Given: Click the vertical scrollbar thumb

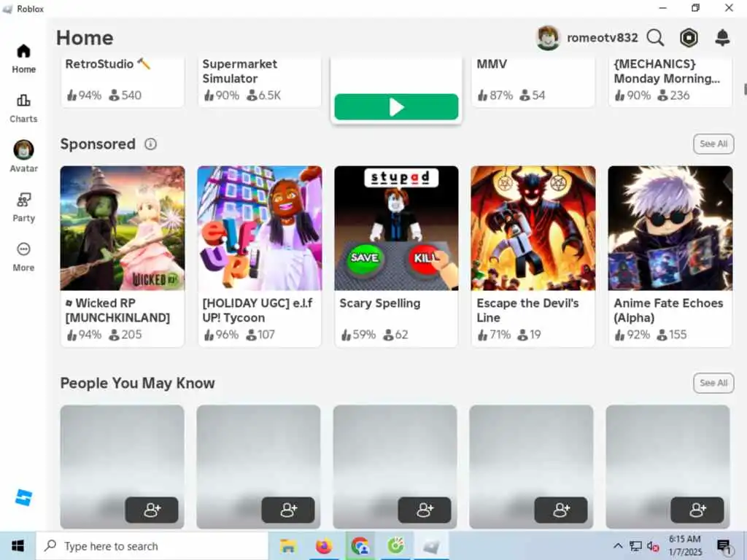Looking at the screenshot, I should coord(745,89).
